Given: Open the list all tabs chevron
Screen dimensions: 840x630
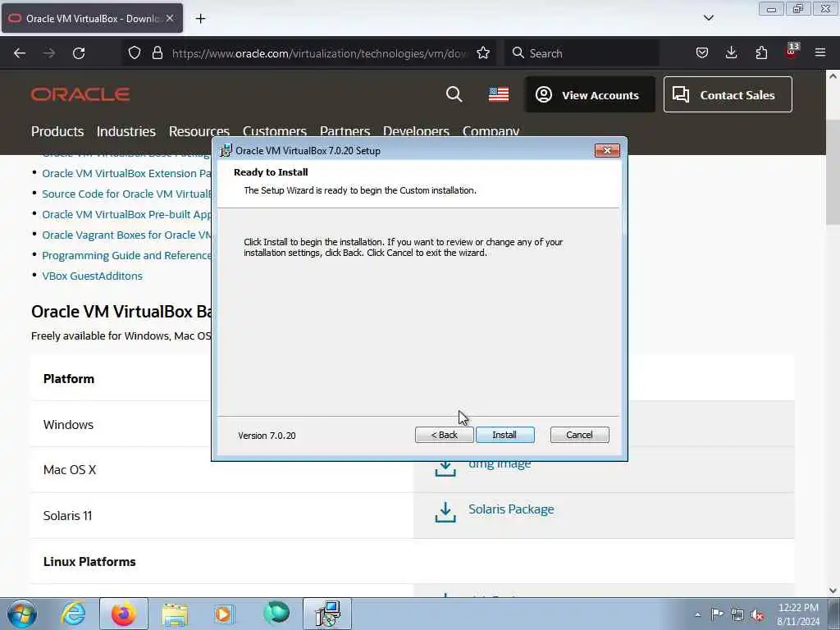Looking at the screenshot, I should (708, 18).
